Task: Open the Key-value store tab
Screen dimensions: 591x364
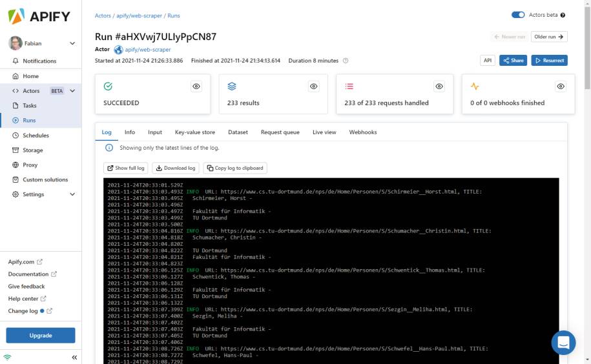Action: pos(195,132)
